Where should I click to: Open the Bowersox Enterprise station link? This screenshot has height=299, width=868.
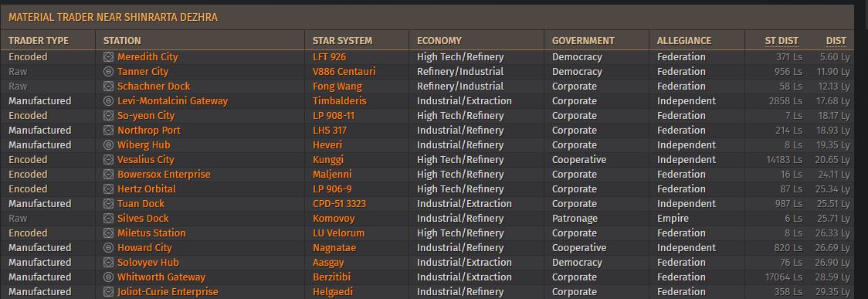pos(164,175)
